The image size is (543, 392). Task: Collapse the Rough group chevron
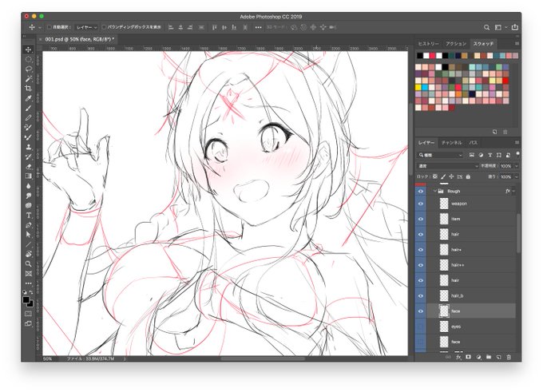(434, 191)
